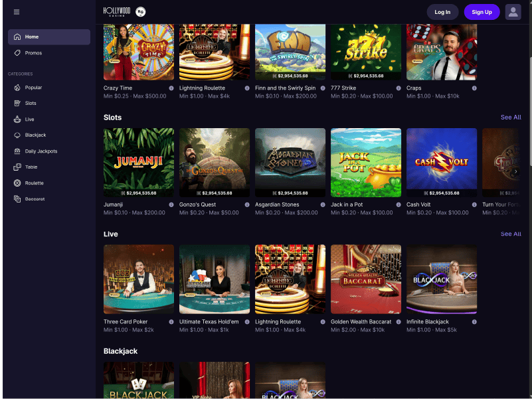This screenshot has width=532, height=399.
Task: Show info for Golden Wealth Baccarat
Action: coord(399,321)
